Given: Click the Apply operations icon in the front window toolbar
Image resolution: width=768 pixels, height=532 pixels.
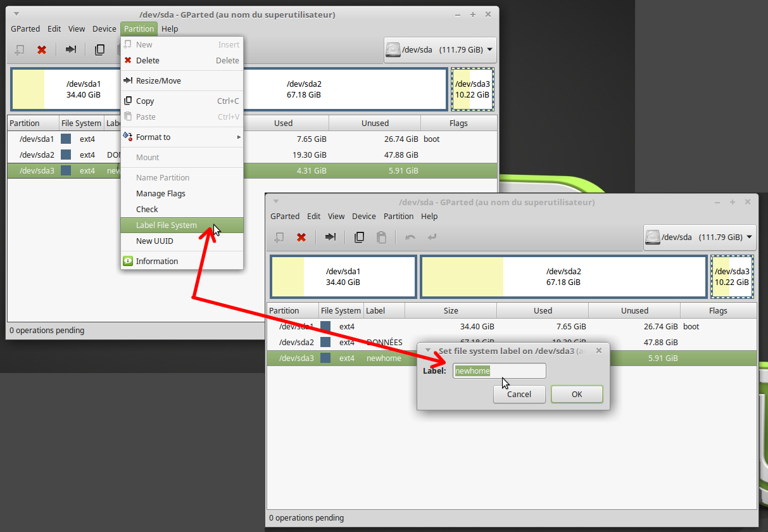Looking at the screenshot, I should [x=432, y=237].
